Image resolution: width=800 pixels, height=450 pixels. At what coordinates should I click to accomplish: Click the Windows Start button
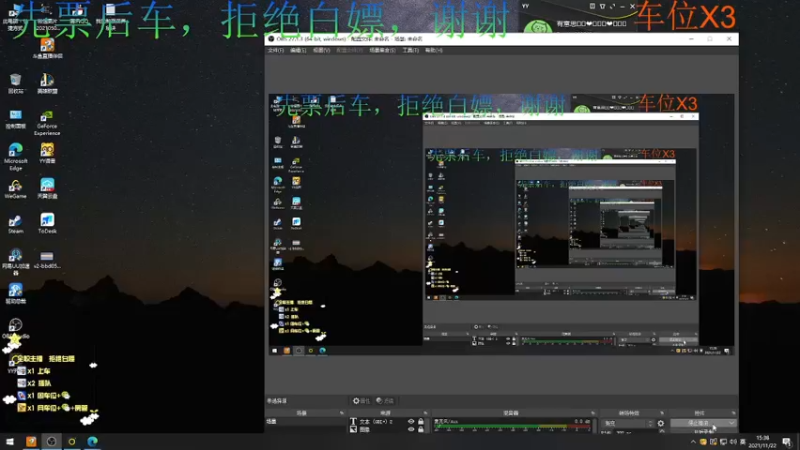(10, 441)
